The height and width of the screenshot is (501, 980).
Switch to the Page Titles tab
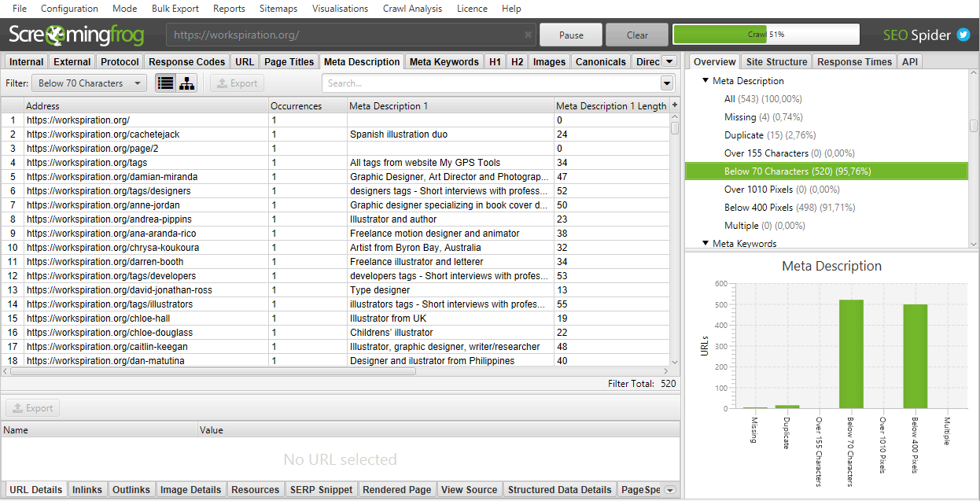point(289,61)
